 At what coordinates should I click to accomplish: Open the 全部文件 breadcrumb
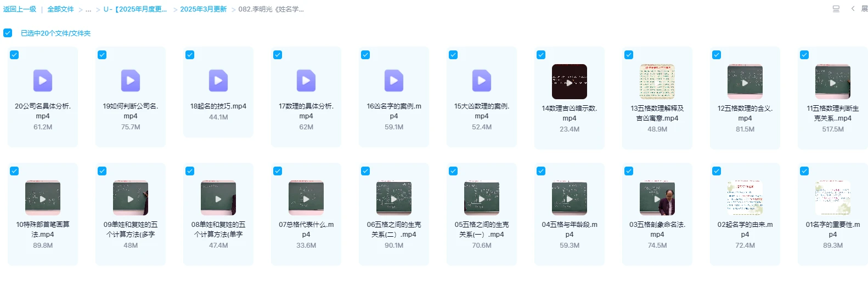[60, 9]
